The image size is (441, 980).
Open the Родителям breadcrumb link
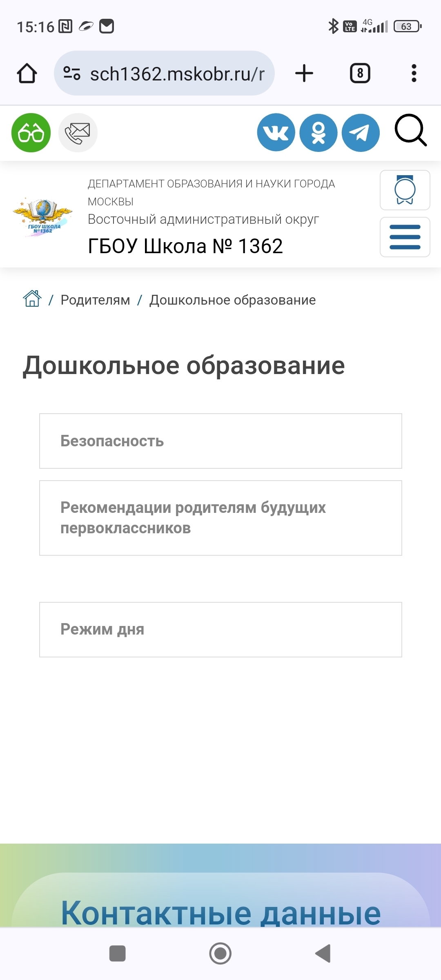[x=95, y=300]
